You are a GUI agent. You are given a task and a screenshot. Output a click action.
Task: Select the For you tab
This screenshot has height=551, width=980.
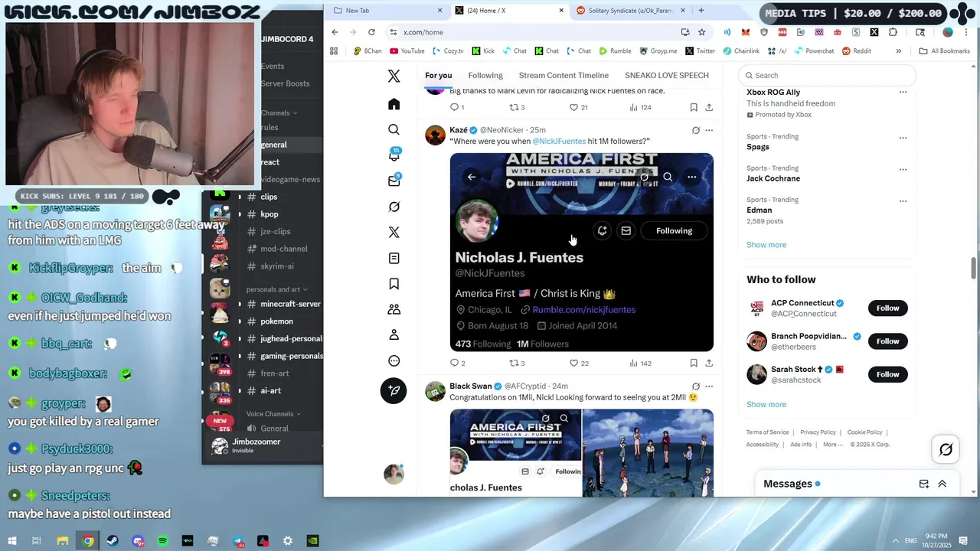439,75
